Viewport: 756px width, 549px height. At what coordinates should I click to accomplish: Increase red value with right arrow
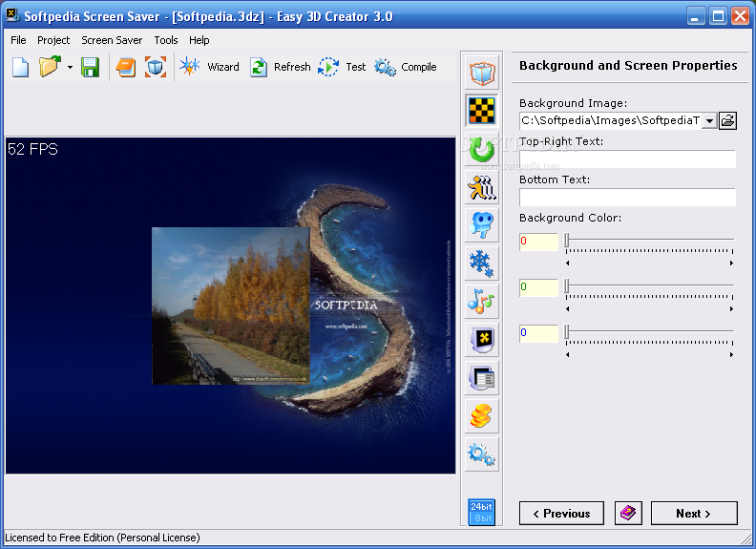pyautogui.click(x=731, y=264)
